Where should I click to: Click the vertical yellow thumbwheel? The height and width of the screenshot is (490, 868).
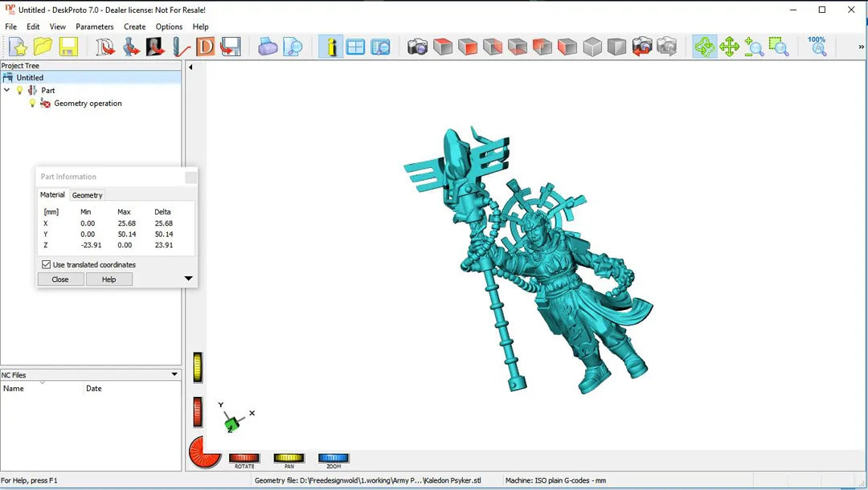[198, 367]
